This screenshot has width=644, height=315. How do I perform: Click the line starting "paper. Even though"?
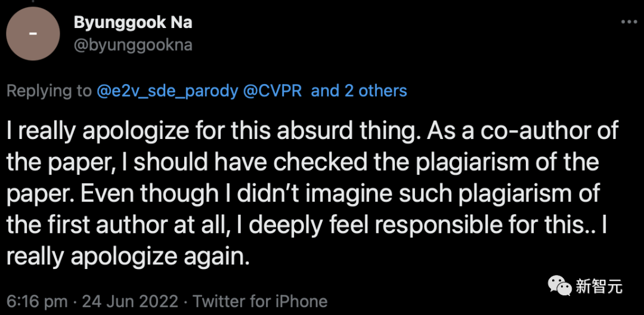(304, 193)
